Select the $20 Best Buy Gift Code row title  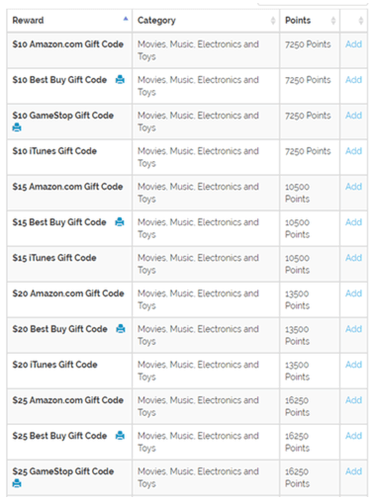60,329
